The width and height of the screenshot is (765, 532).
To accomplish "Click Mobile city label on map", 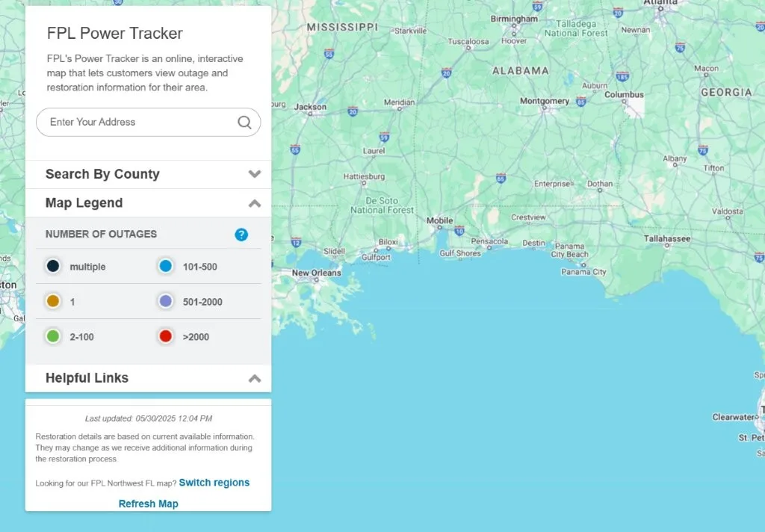I will pos(439,220).
